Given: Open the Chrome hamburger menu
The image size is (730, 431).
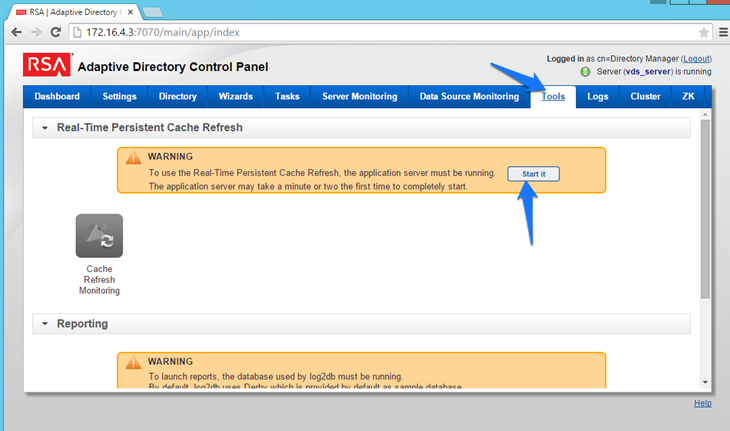Looking at the screenshot, I should click(x=723, y=32).
